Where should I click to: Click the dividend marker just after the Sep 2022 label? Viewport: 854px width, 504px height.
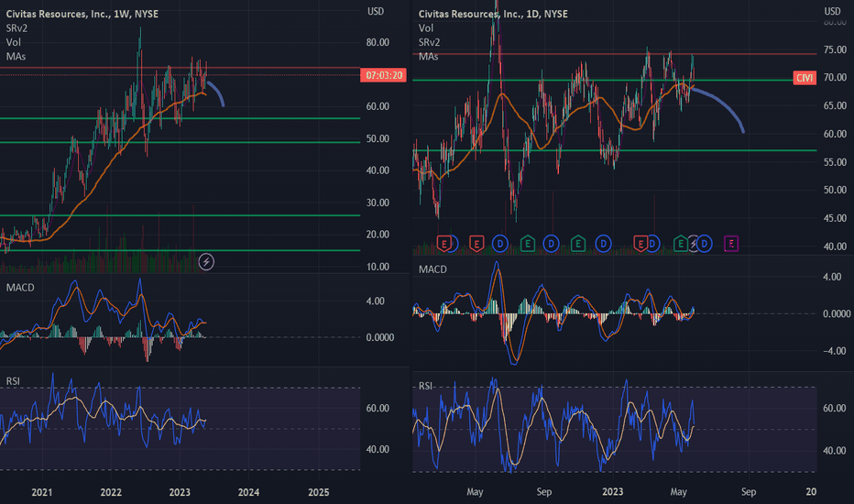552,244
